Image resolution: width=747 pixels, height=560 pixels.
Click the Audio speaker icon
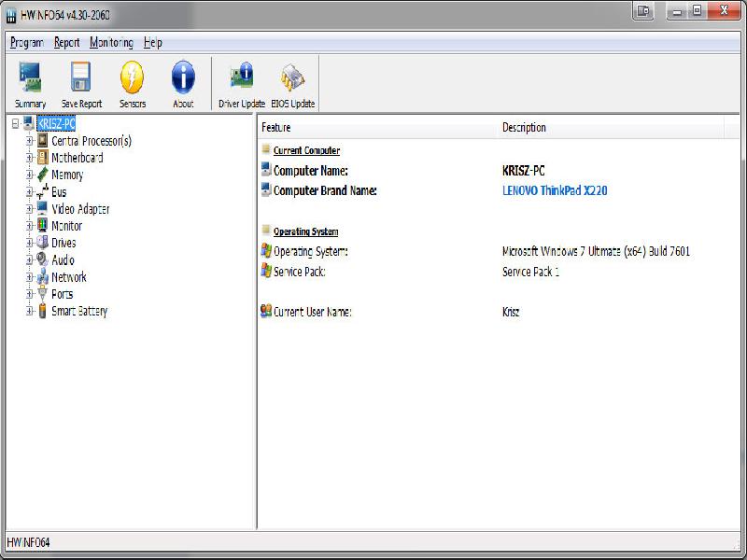[x=43, y=259]
